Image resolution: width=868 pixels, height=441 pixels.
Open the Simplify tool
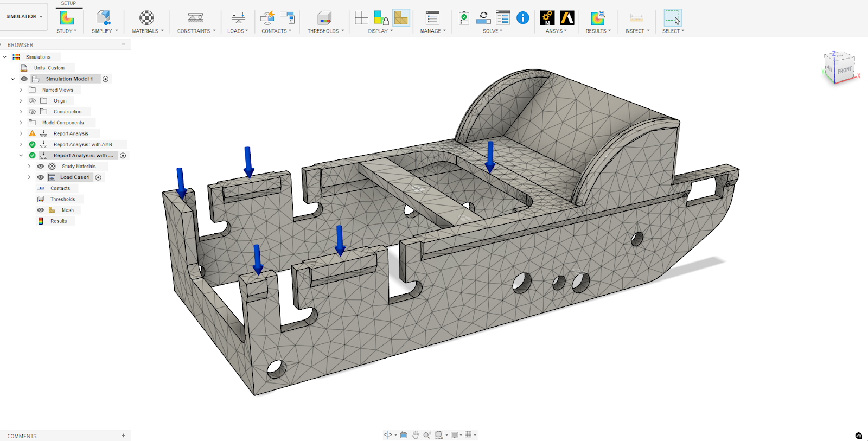pos(103,18)
